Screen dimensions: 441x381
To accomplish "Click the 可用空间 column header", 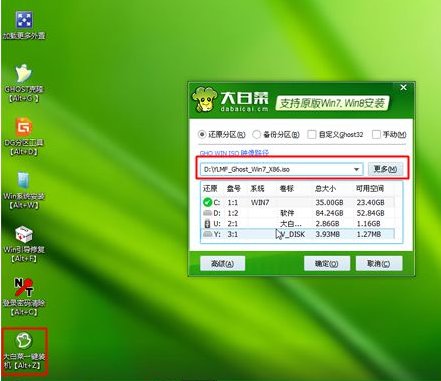I will [370, 188].
